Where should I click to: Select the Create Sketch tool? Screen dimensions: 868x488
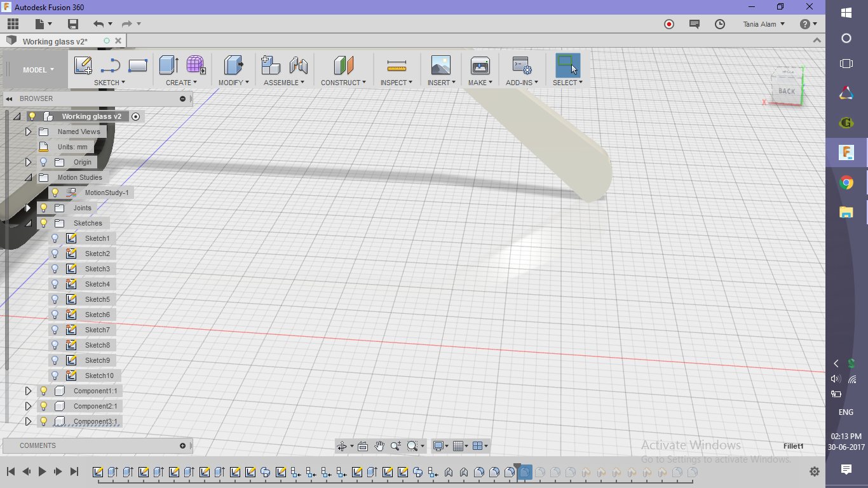coord(83,65)
